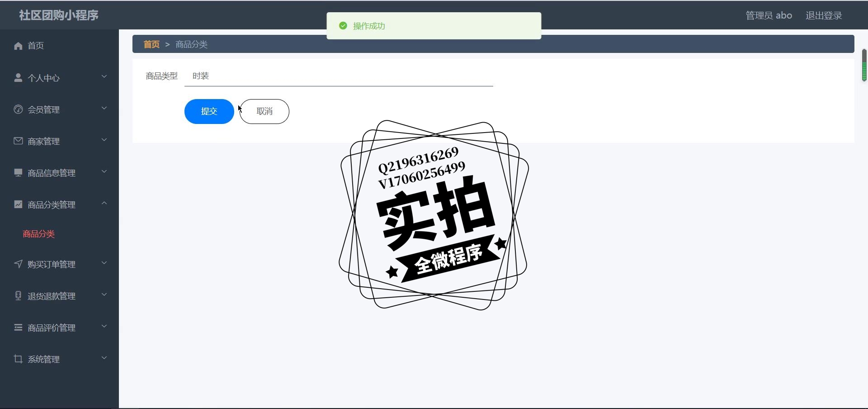This screenshot has width=868, height=409.
Task: Click 退出登录 in the header
Action: pyautogui.click(x=824, y=15)
